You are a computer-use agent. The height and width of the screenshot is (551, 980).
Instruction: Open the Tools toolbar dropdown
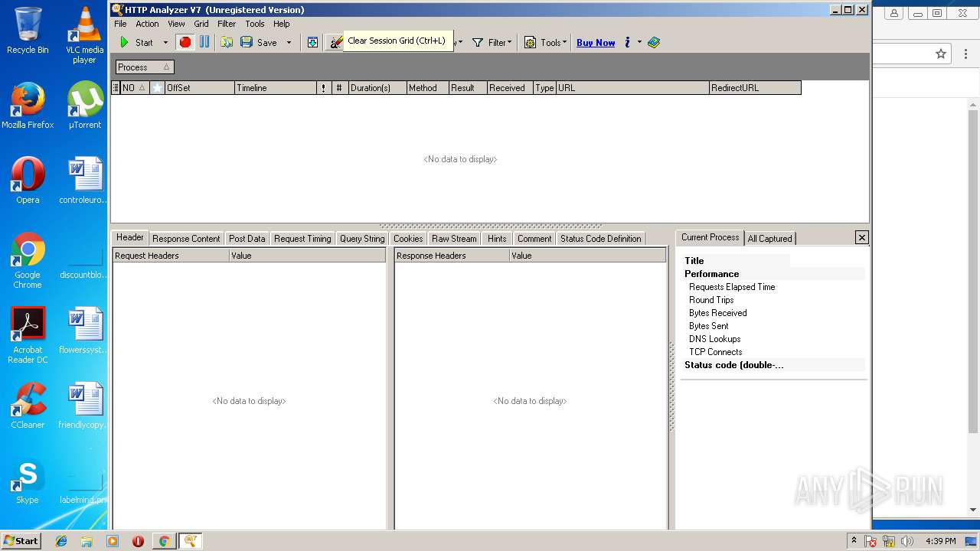pos(545,43)
